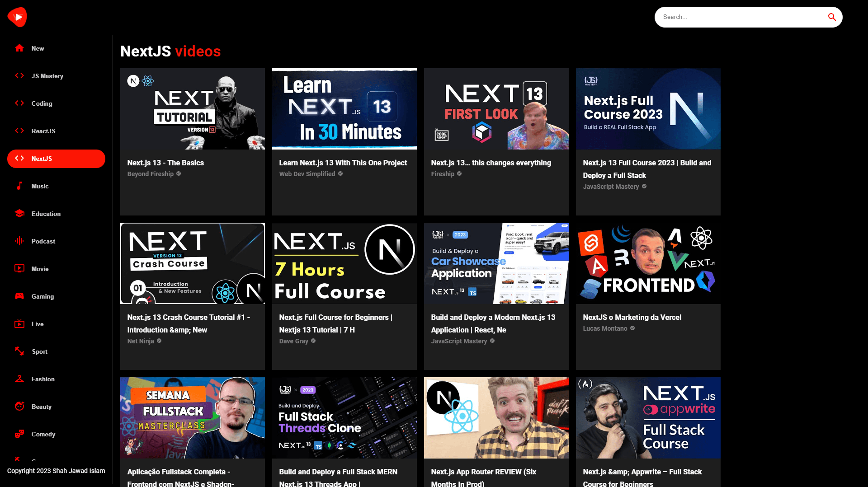Open the Next Crash Course thumbnail
This screenshot has width=868, height=487.
click(x=193, y=263)
